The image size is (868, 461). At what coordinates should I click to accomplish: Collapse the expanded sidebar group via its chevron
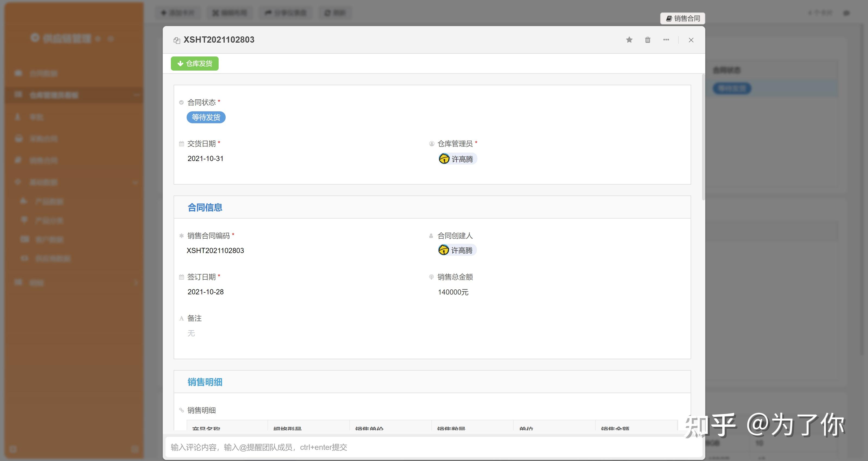pos(135,182)
